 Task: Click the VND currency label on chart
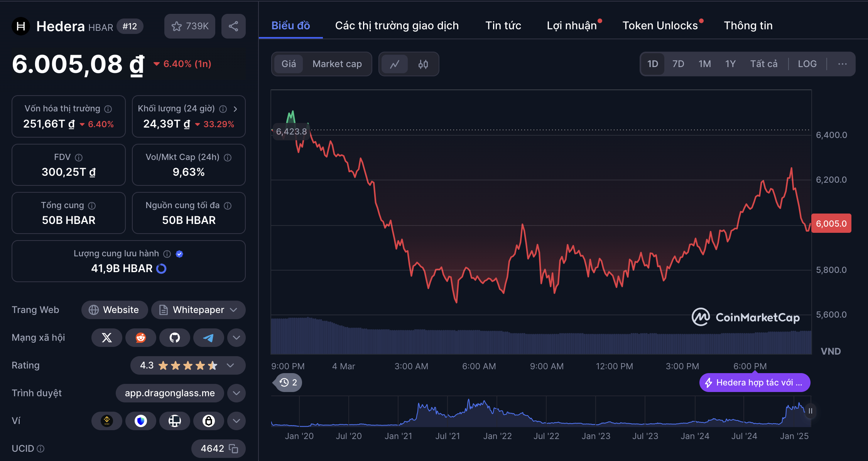tap(831, 351)
